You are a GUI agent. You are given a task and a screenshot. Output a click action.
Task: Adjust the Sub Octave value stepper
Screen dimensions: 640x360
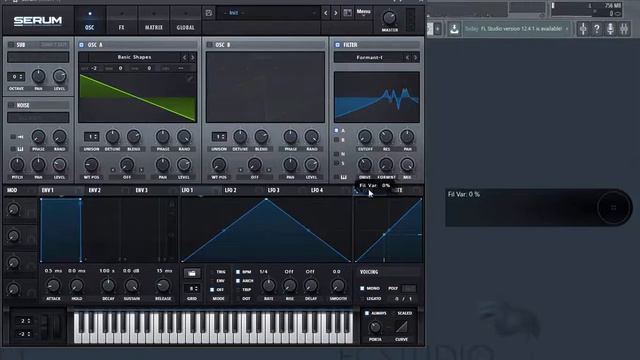click(16, 76)
